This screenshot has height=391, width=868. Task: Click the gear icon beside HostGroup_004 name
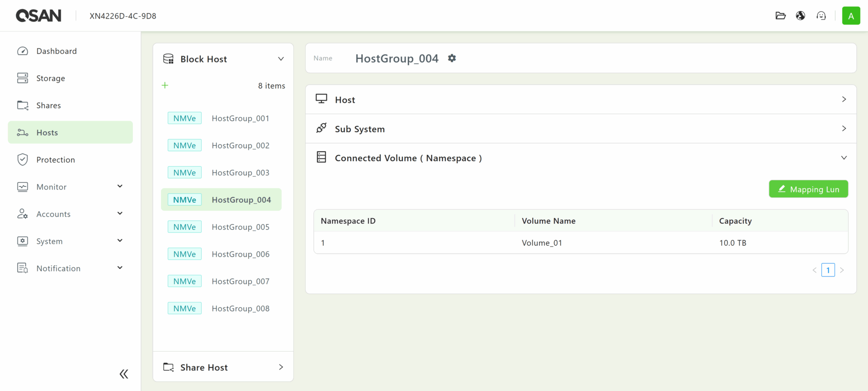click(452, 58)
